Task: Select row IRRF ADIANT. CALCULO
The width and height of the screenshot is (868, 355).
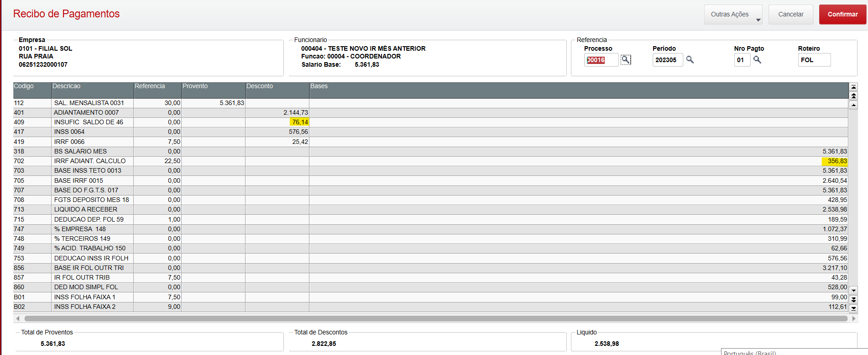Action: click(x=430, y=161)
